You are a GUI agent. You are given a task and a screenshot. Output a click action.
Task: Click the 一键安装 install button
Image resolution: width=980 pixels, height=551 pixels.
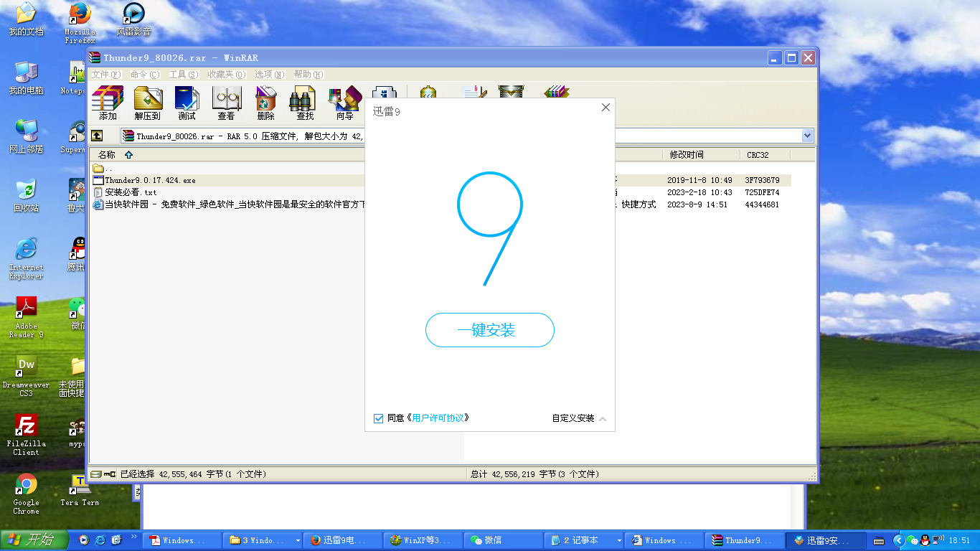pyautogui.click(x=490, y=330)
